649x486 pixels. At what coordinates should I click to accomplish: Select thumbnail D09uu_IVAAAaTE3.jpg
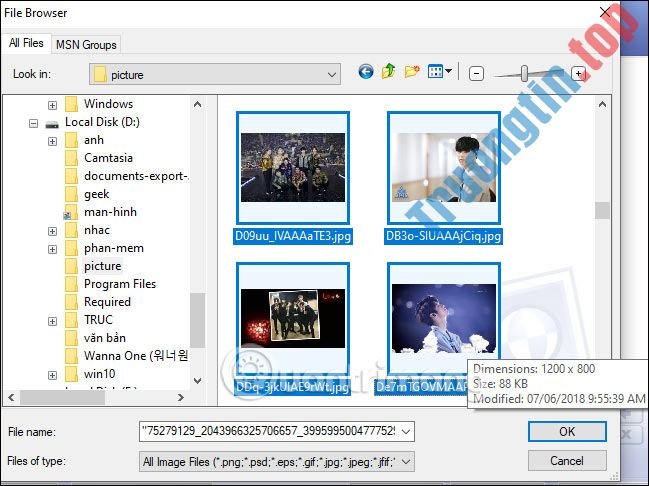[293, 168]
